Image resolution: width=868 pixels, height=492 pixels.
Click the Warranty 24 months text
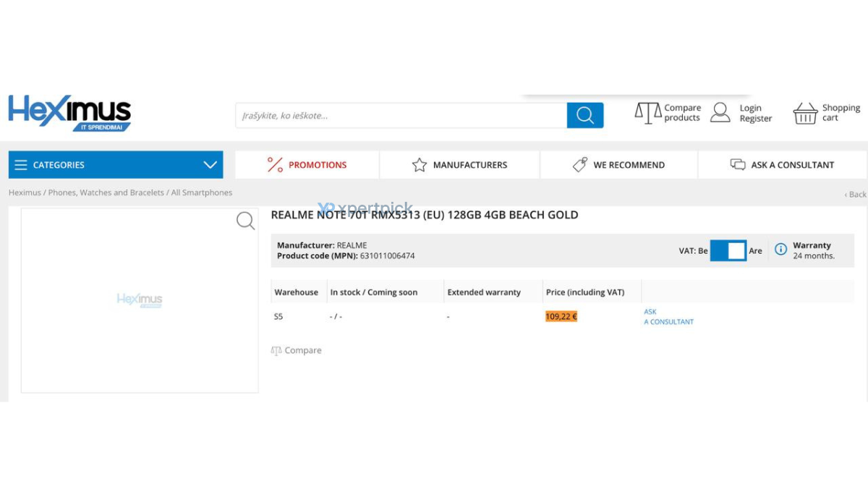(x=814, y=250)
